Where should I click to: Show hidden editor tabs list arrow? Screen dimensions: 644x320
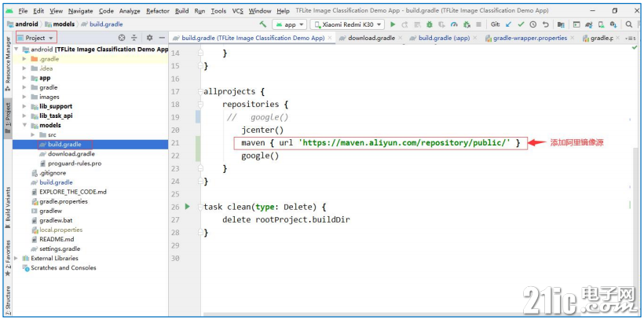pos(631,39)
